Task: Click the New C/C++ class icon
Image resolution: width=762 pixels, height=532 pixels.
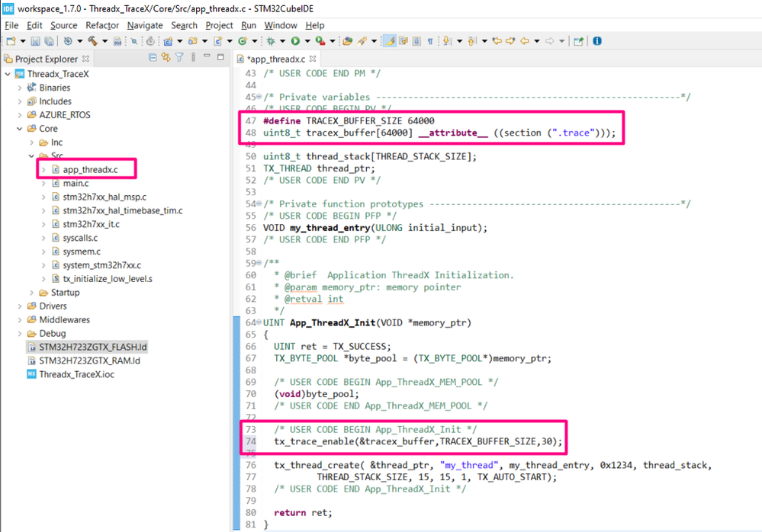Action: 243,41
